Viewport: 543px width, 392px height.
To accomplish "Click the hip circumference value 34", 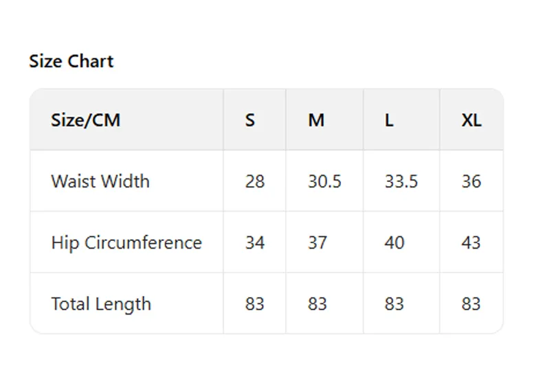I will tap(254, 242).
